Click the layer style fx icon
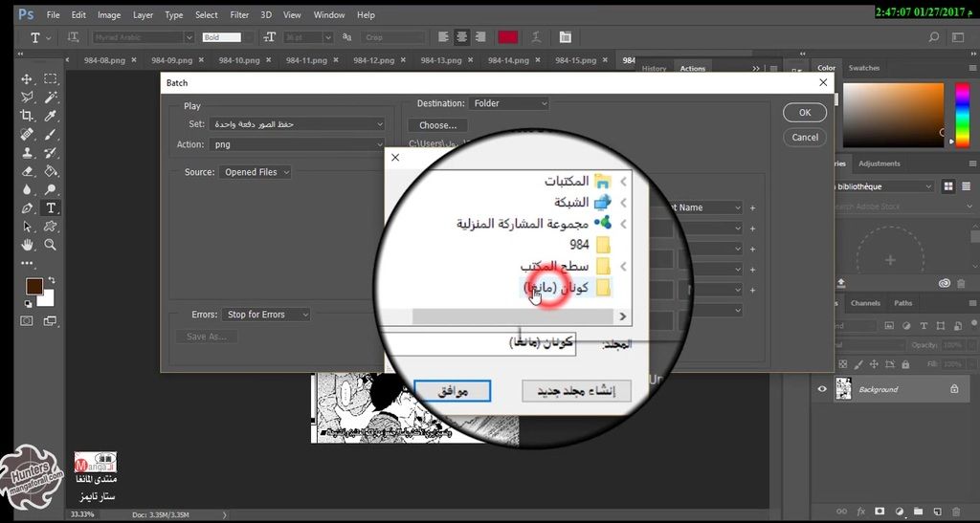The height and width of the screenshot is (523, 980). pyautogui.click(x=861, y=512)
